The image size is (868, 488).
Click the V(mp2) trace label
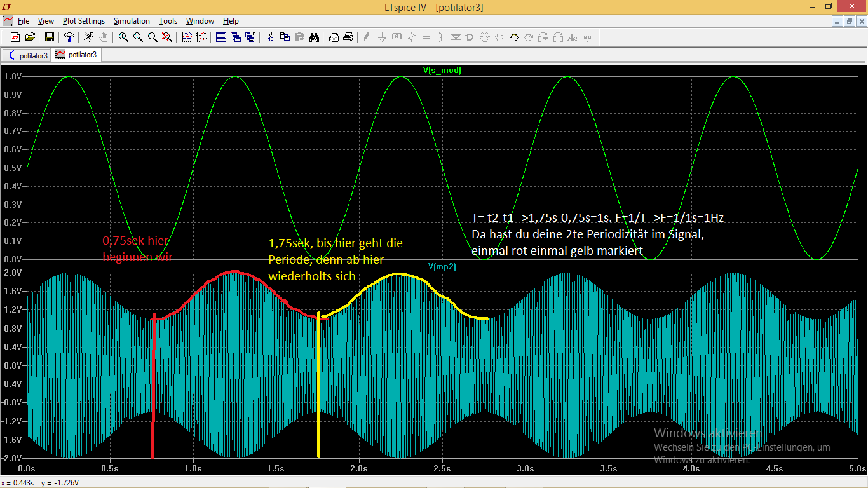[x=442, y=267]
